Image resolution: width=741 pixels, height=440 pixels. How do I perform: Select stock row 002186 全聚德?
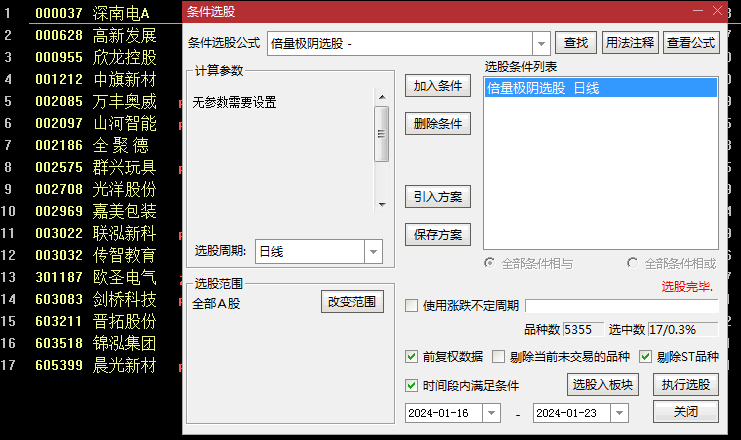click(x=92, y=145)
